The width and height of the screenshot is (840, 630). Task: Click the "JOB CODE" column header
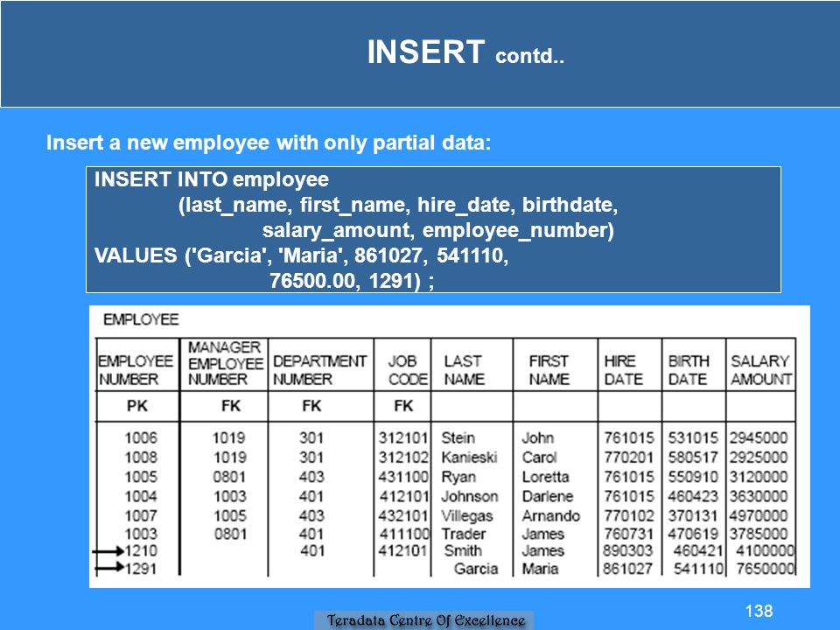click(408, 370)
